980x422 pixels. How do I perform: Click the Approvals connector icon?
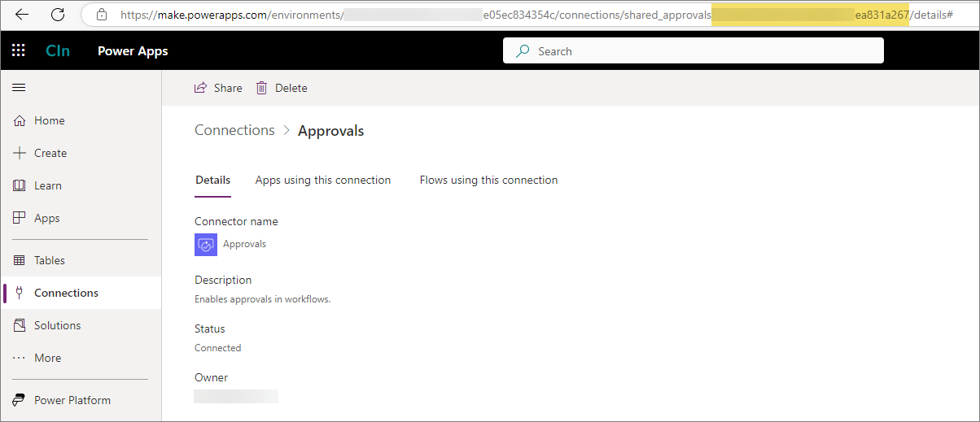pyautogui.click(x=206, y=244)
